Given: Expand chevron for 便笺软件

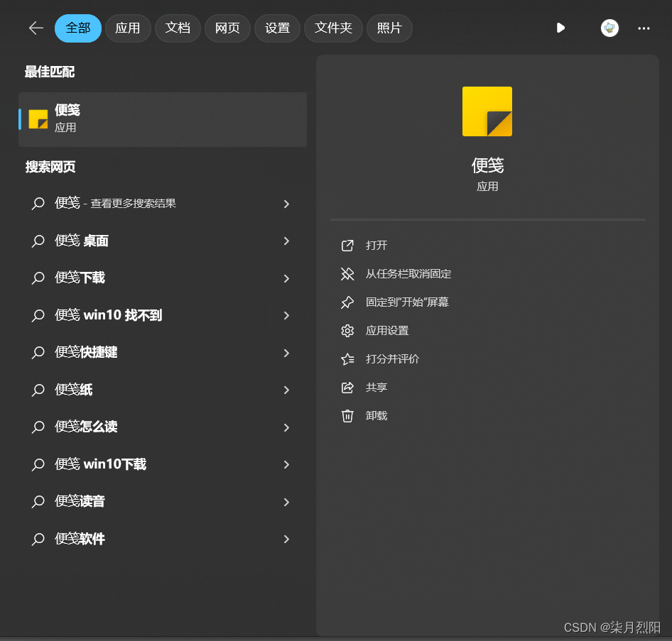Looking at the screenshot, I should pyautogui.click(x=286, y=539).
